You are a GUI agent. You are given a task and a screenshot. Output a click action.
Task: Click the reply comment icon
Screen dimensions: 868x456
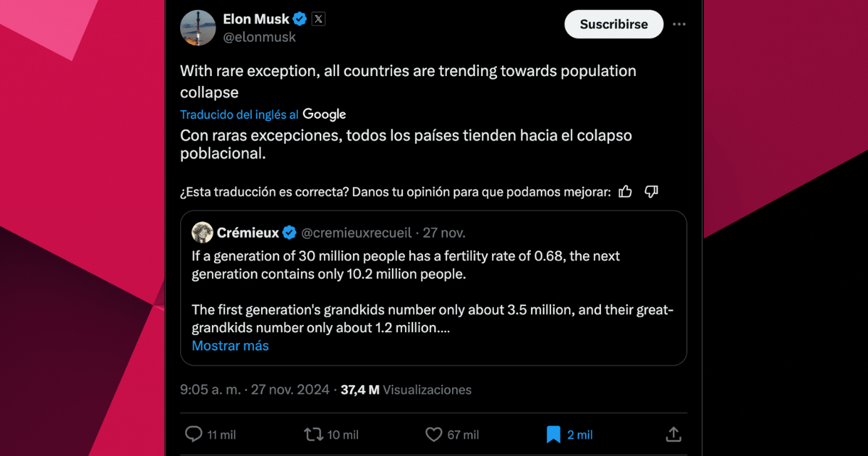(193, 434)
